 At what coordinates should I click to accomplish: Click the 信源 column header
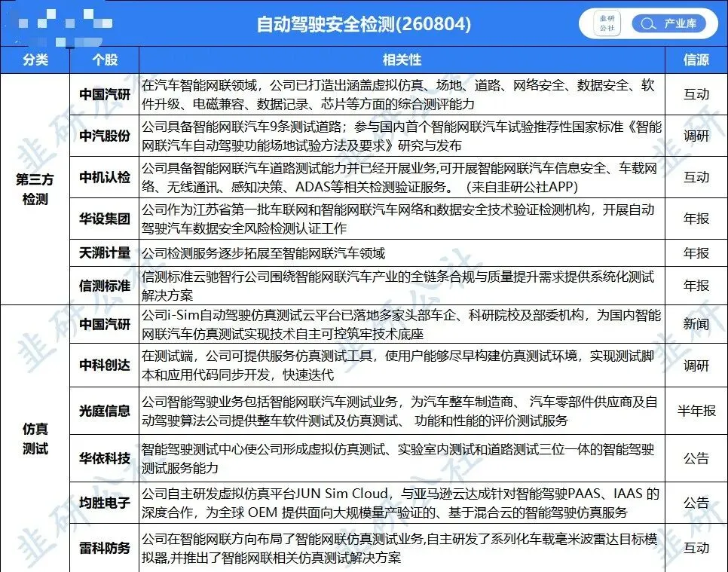[x=696, y=60]
